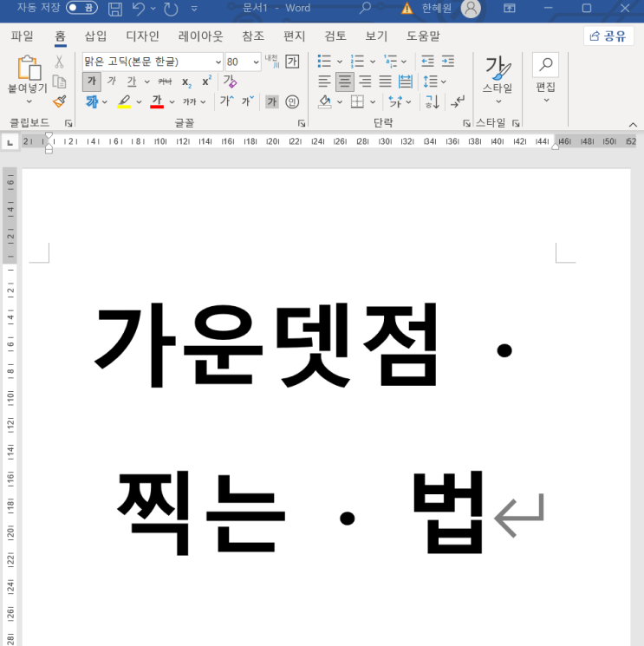Open font dialog launcher in 글꼴 group
The height and width of the screenshot is (646, 644).
pyautogui.click(x=302, y=123)
